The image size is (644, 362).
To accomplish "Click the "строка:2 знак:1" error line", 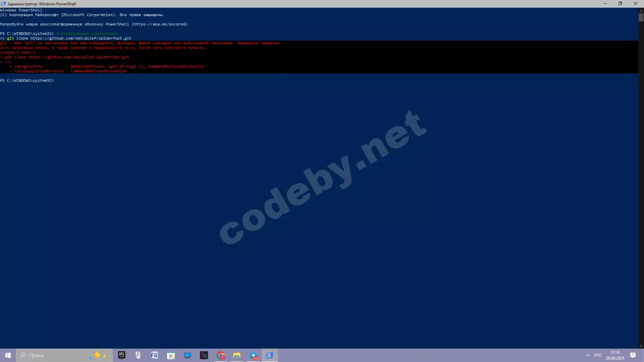I will [18, 52].
